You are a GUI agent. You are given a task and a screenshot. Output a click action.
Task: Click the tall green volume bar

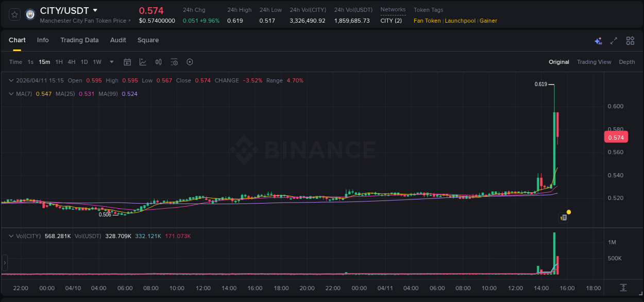coord(554,253)
